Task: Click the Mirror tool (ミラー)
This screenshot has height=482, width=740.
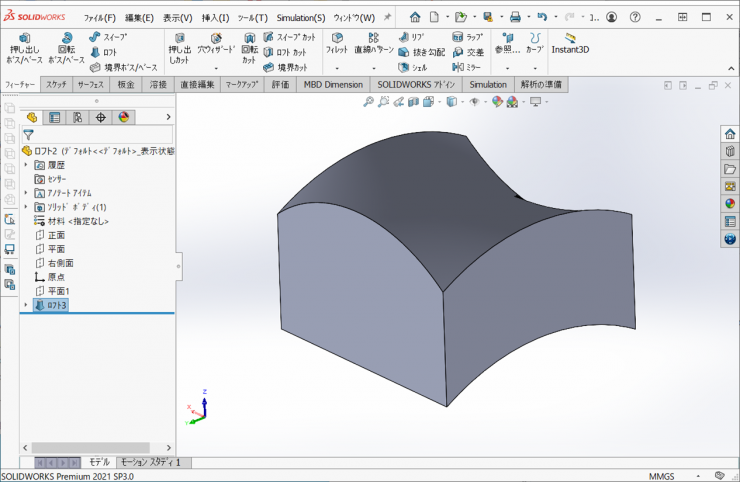Action: [465, 67]
